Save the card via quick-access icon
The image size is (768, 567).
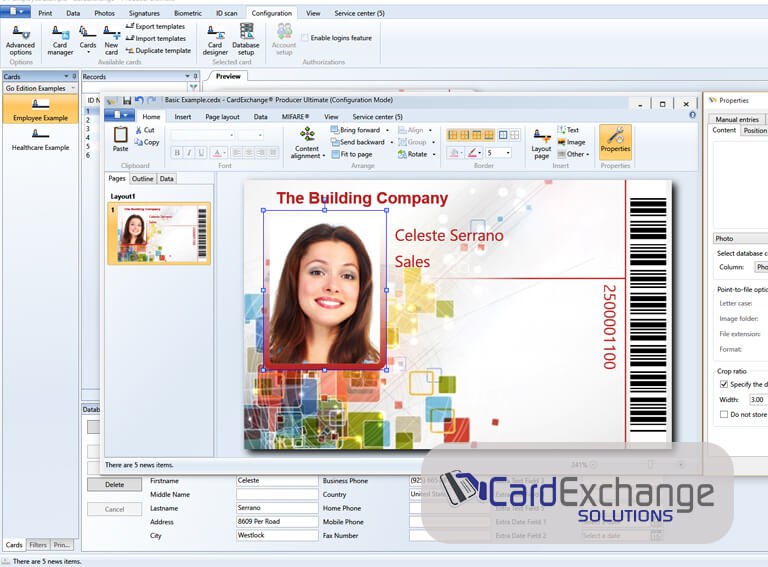coord(127,100)
